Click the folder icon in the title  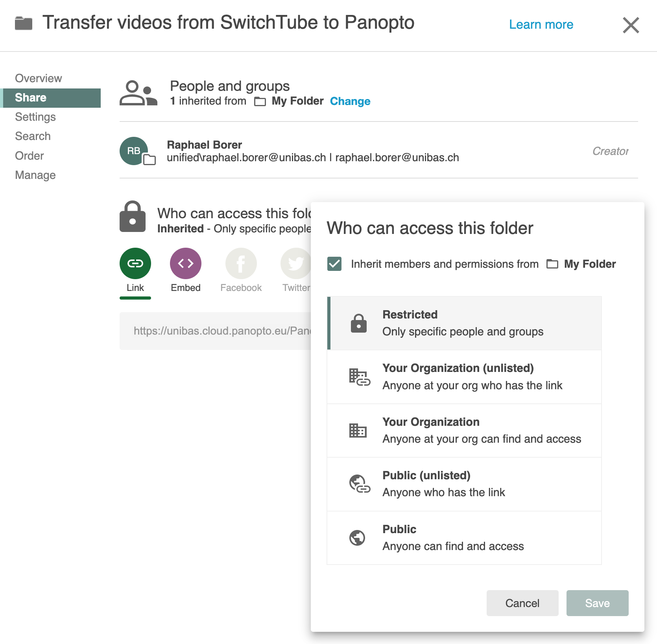click(x=24, y=23)
